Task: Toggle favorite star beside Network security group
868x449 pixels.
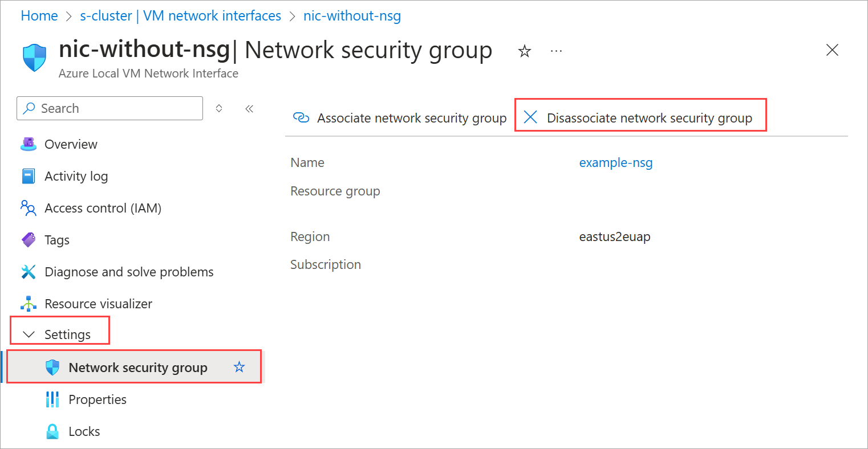Action: [240, 367]
